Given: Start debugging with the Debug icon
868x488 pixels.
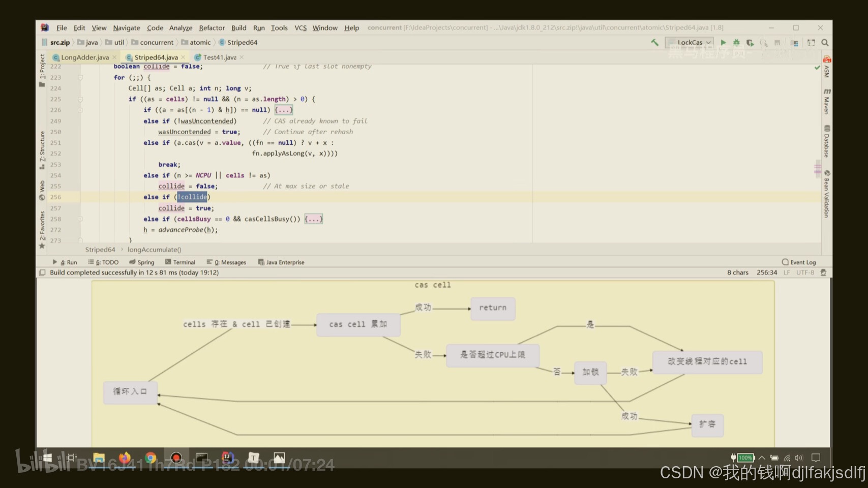Looking at the screenshot, I should [736, 42].
